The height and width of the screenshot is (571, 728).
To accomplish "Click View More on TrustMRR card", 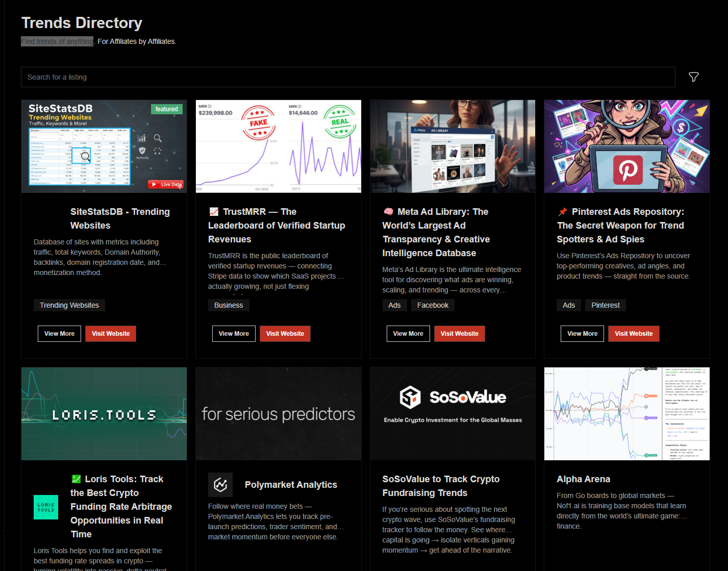I will pos(234,334).
